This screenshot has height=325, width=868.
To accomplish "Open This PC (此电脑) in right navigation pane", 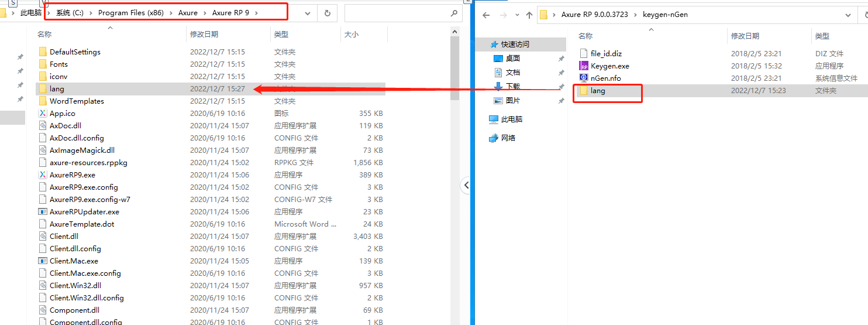I will click(507, 119).
